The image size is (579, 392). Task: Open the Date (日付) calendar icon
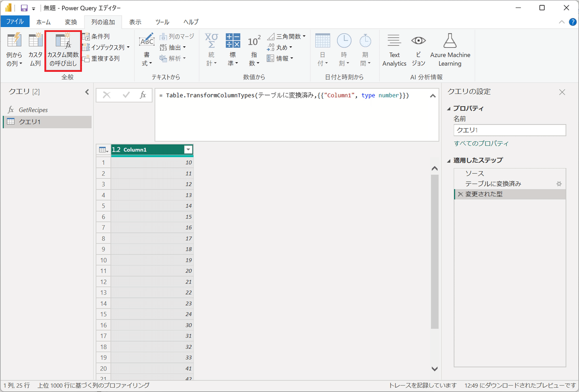[x=322, y=41]
